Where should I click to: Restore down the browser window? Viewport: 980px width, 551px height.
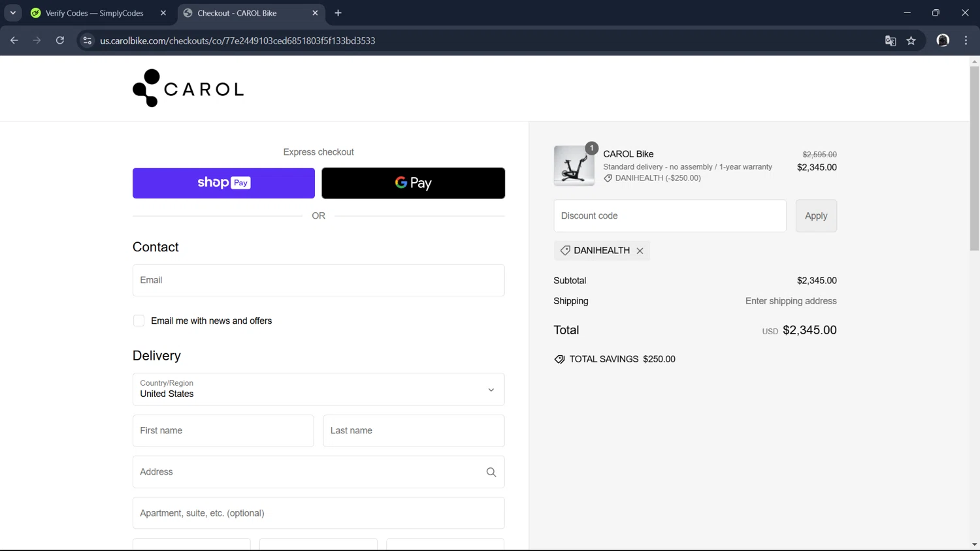point(936,13)
